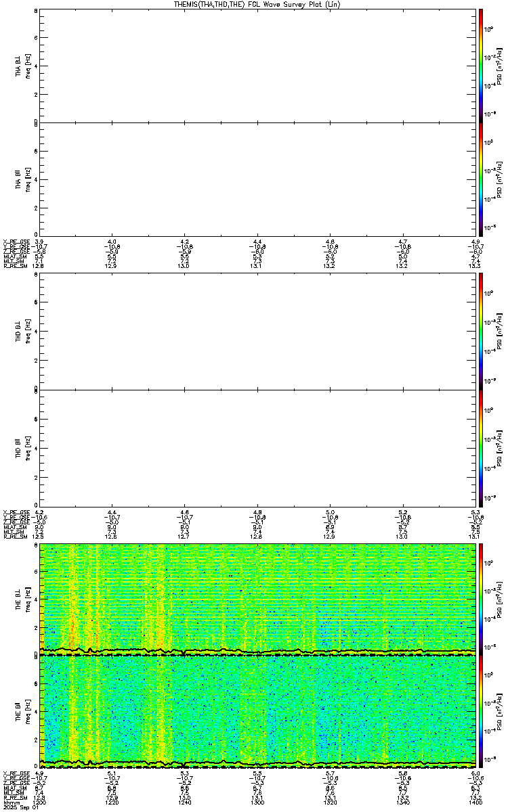Click the 1220 time tick label
The height and width of the screenshot is (812, 508).
pos(112,801)
